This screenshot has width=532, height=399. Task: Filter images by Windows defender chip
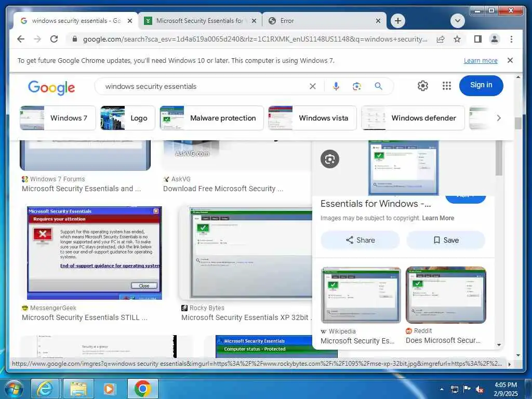(x=413, y=118)
